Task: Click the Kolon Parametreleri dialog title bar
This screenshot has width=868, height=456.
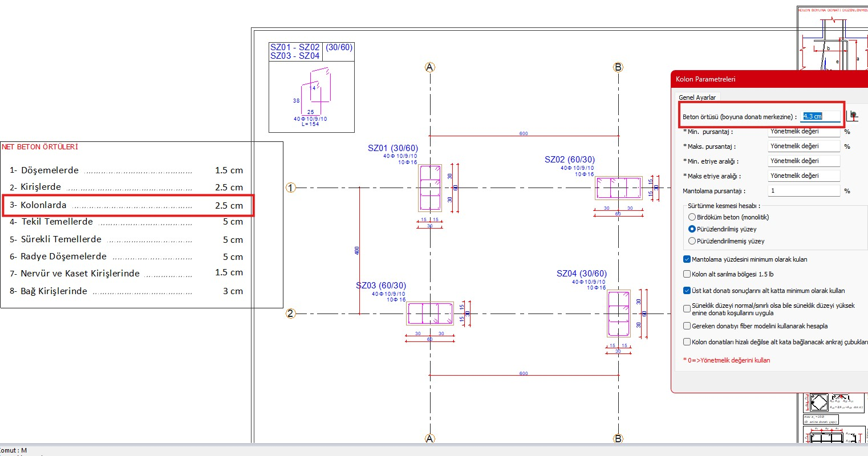Action: pyautogui.click(x=769, y=79)
